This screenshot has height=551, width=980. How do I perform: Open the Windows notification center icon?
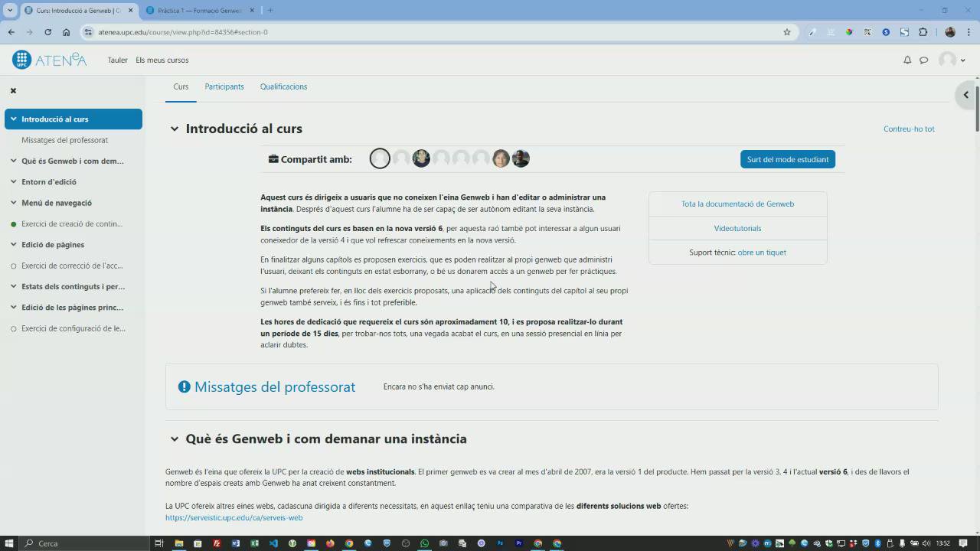(x=963, y=543)
